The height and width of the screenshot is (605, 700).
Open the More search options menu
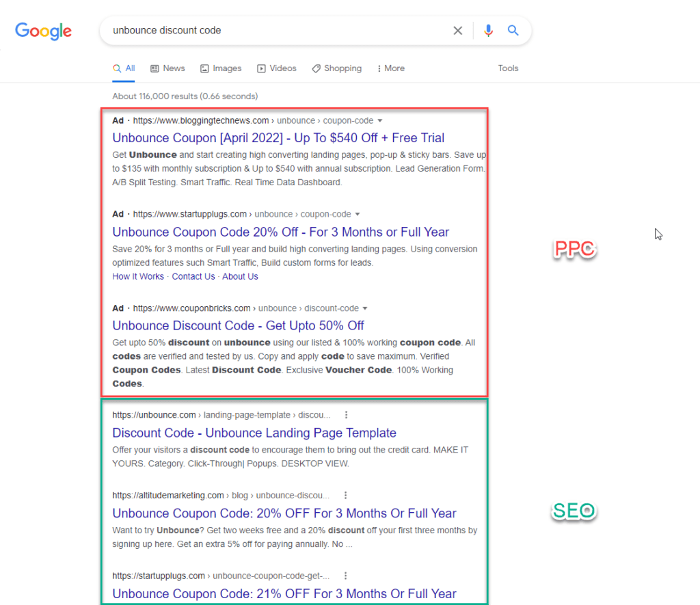click(391, 68)
